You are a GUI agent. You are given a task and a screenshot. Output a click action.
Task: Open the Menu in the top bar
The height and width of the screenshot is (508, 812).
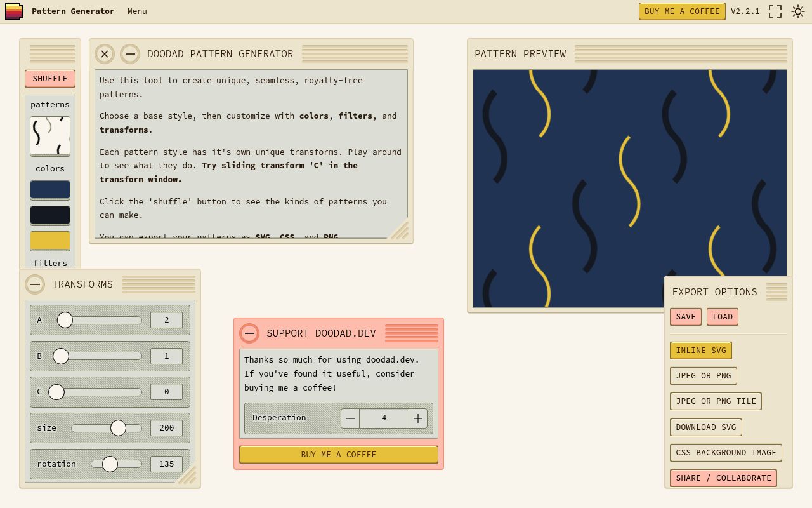click(137, 11)
